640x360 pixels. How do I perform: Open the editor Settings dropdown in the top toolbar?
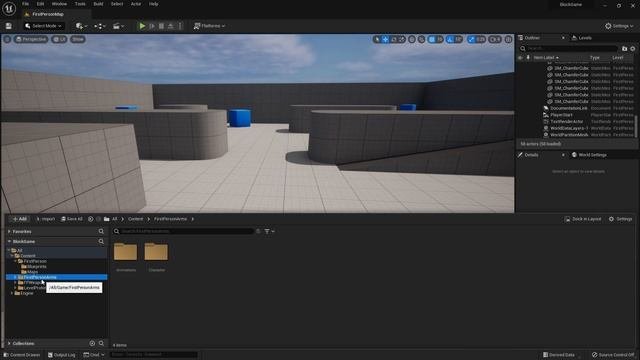pyautogui.click(x=619, y=26)
